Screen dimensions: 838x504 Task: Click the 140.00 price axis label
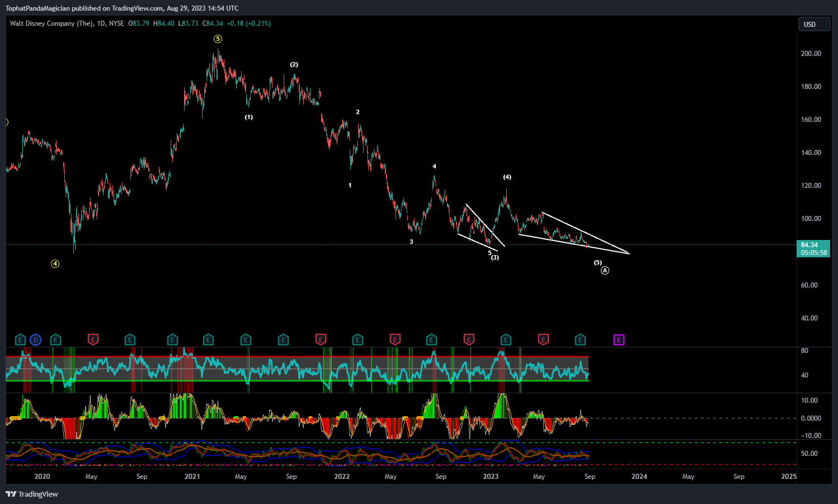[x=811, y=153]
